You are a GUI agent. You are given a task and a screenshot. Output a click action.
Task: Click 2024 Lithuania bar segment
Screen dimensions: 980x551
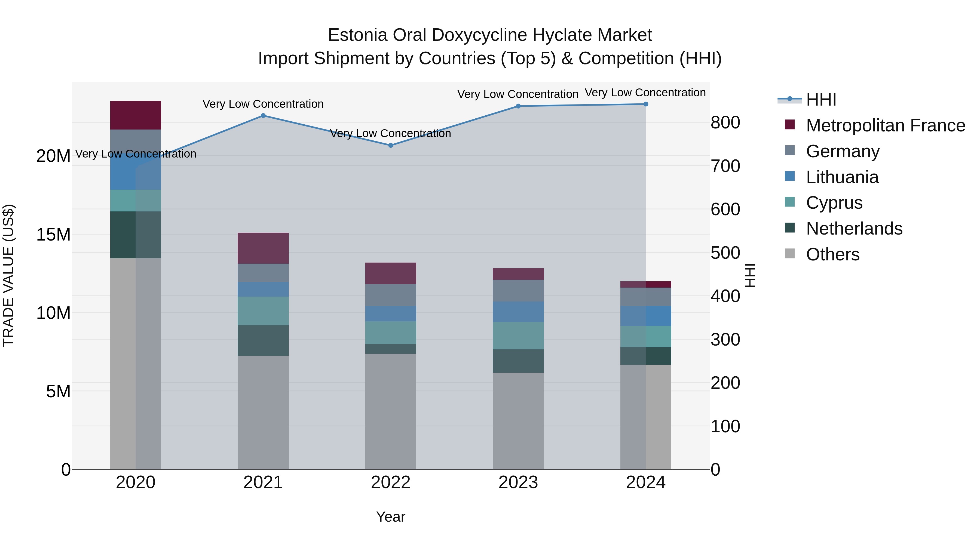point(646,316)
